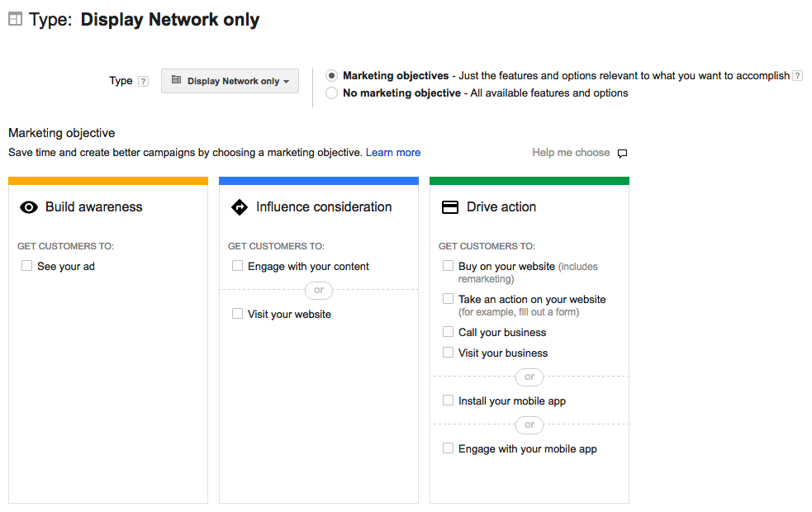Click the question mark icon beside Type label
The image size is (812, 512).
(143, 80)
